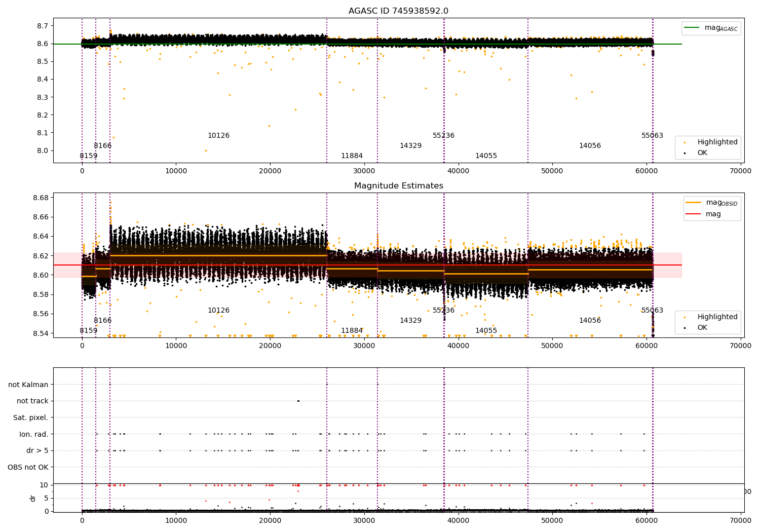This screenshot has width=760, height=532.
Task: Click OBSID label 55236 in Magnitude Estimates plot
Action: [443, 311]
